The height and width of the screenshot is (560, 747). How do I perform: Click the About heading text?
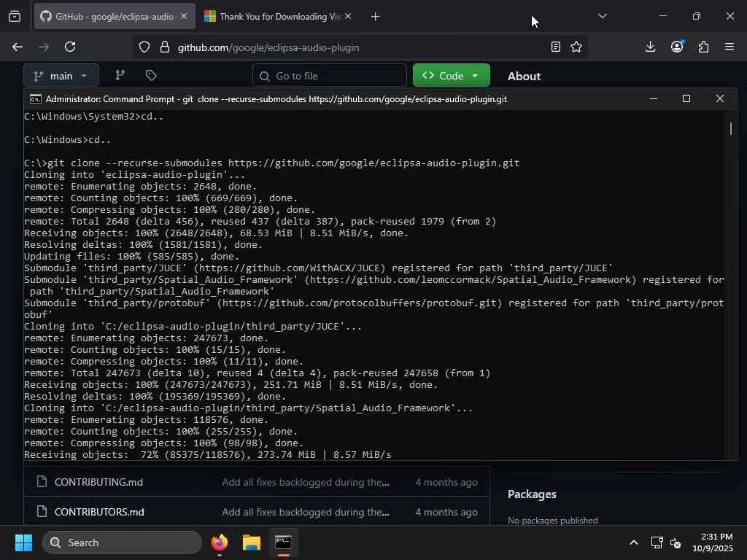[x=524, y=76]
